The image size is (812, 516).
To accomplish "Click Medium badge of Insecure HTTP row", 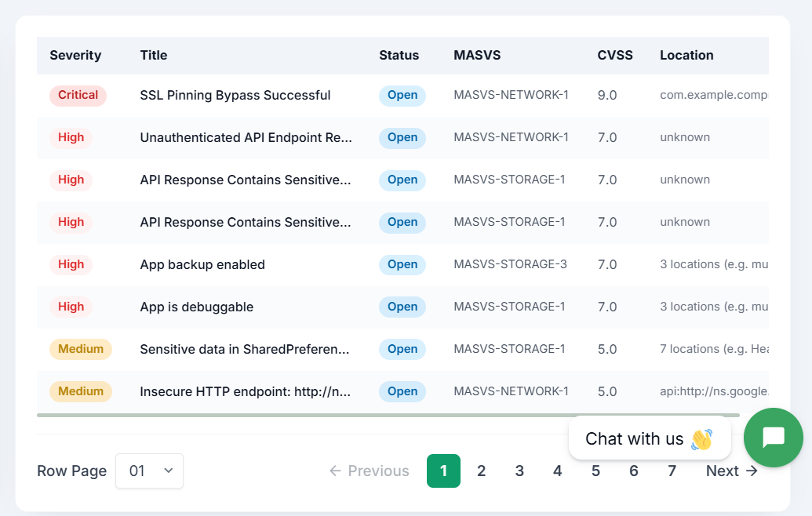I will pos(81,391).
